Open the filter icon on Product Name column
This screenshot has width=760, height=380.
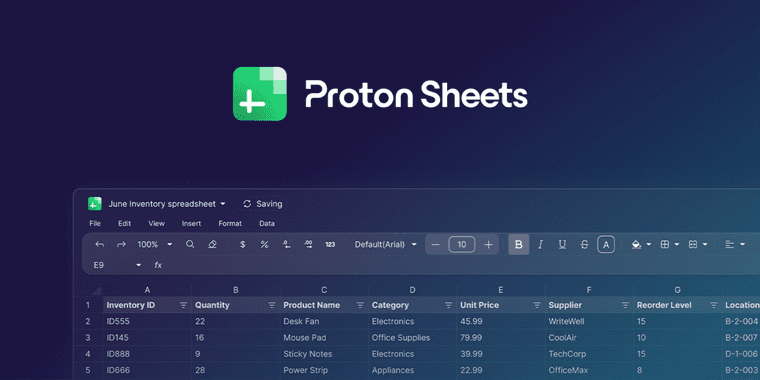click(360, 305)
